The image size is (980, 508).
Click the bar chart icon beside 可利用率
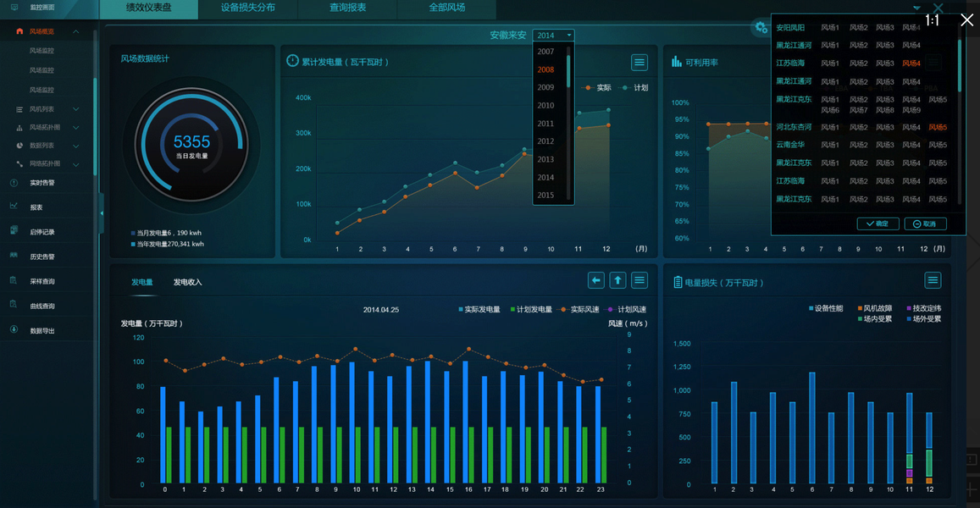click(x=676, y=61)
